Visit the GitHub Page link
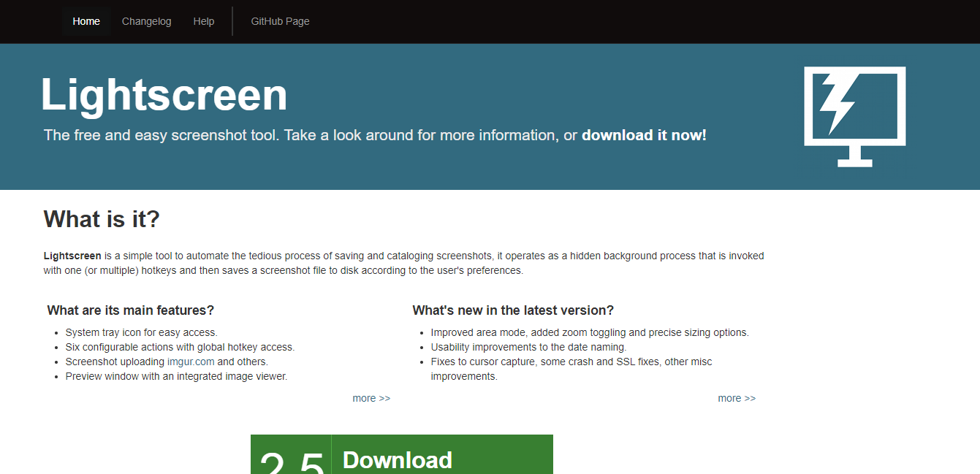This screenshot has height=474, width=980. [280, 21]
